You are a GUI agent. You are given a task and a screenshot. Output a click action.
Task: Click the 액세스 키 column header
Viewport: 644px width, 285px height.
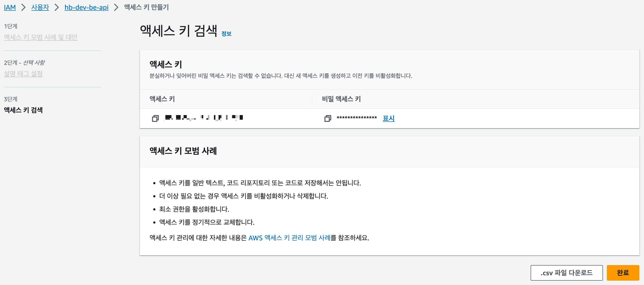coord(162,99)
